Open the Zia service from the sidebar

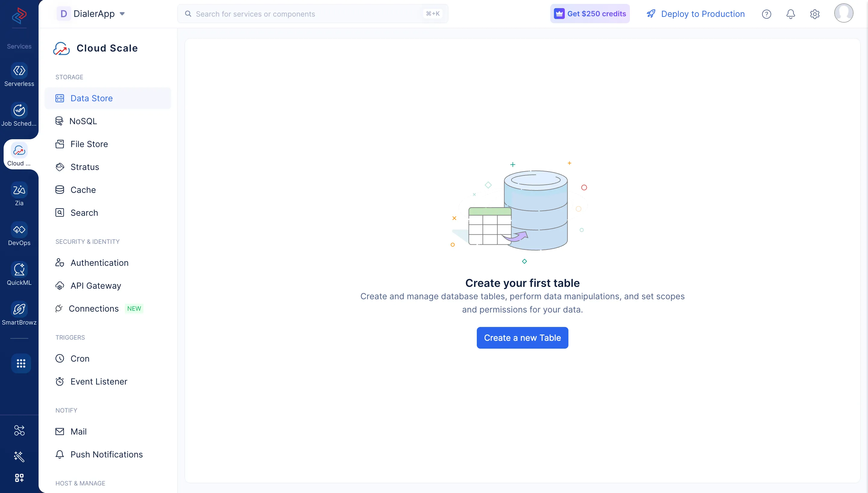19,194
